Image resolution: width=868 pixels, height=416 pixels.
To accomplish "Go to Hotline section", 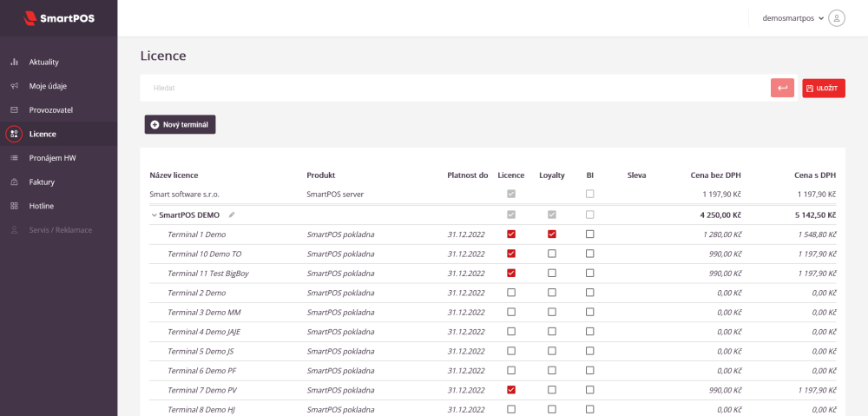I will (x=42, y=206).
